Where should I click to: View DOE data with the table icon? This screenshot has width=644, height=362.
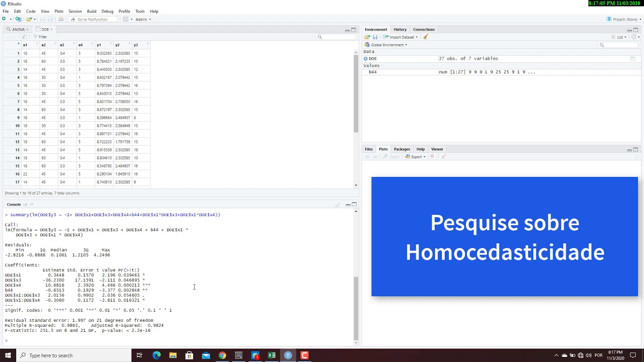(632, 59)
